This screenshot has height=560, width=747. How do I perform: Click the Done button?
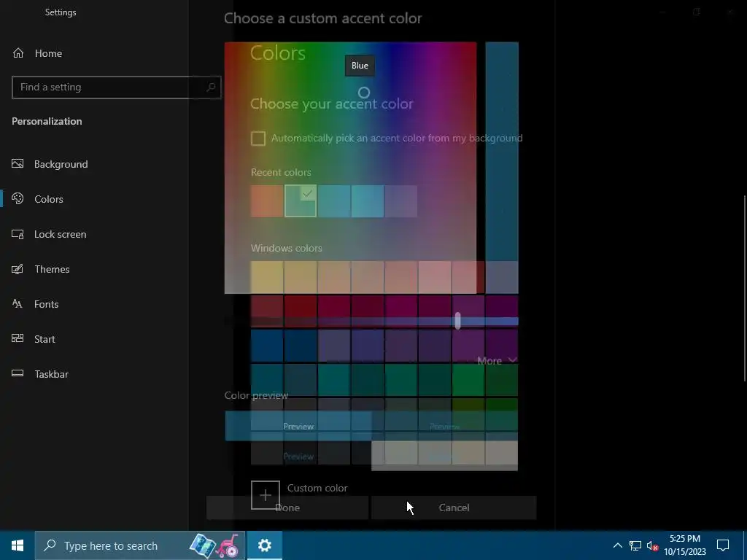coord(287,507)
